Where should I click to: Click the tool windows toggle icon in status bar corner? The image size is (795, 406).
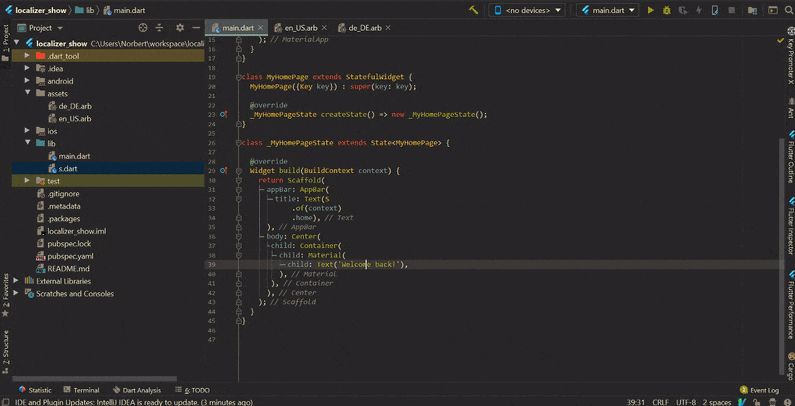[x=5, y=402]
